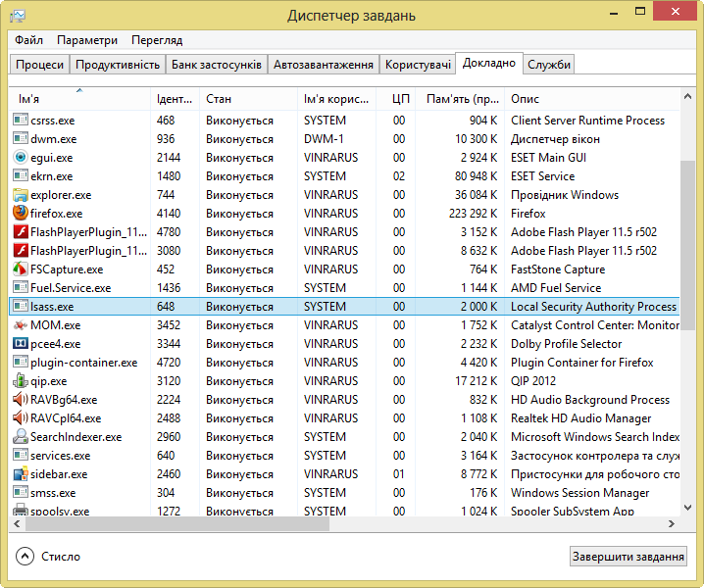Click the Fuel.Service.exe icon
The height and width of the screenshot is (588, 704).
[21, 287]
